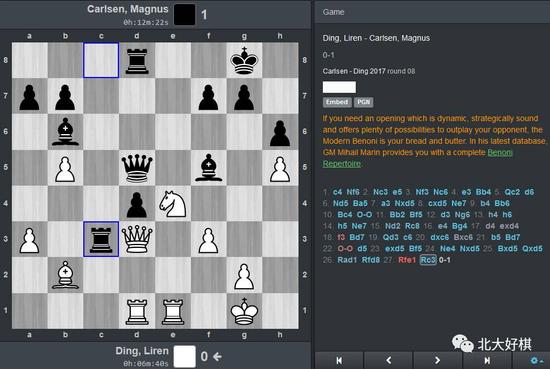Go to move exd5 in notation
Image resolution: width=550 pixels, height=369 pixels.
[395, 249]
